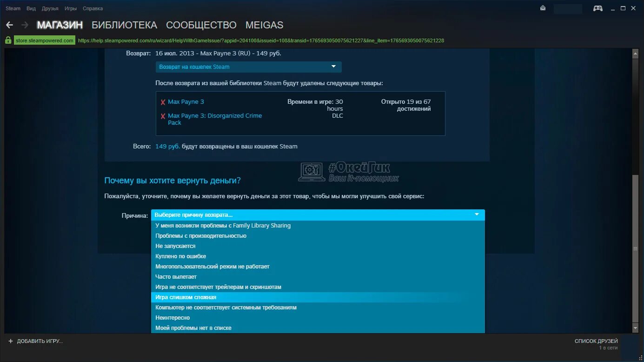The width and height of the screenshot is (644, 362).
Task: Go forward with the right arrow
Action: coord(25,25)
